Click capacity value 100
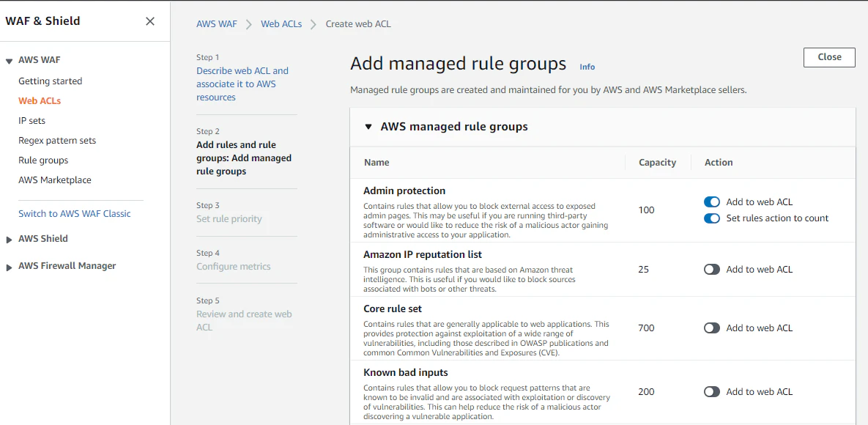The width and height of the screenshot is (868, 425). point(646,210)
